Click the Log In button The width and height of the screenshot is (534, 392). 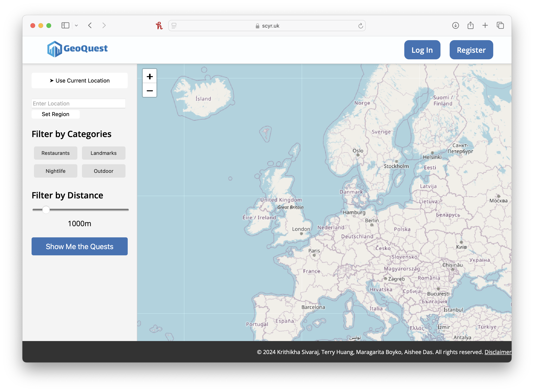coord(422,50)
